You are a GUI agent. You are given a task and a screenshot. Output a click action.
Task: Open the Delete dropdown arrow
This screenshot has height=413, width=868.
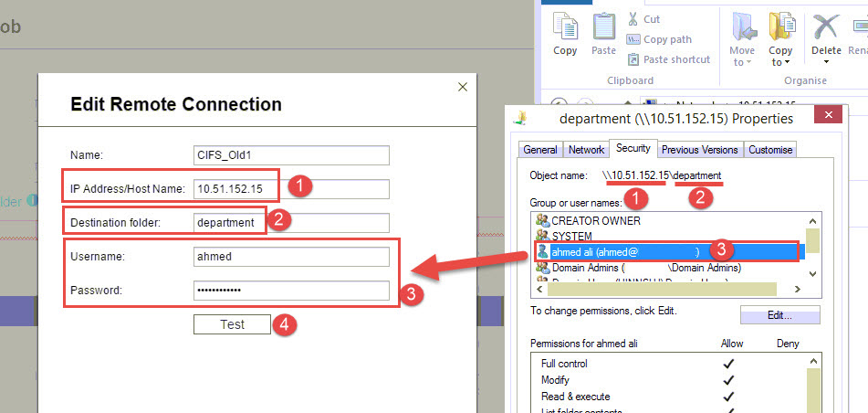point(827,62)
